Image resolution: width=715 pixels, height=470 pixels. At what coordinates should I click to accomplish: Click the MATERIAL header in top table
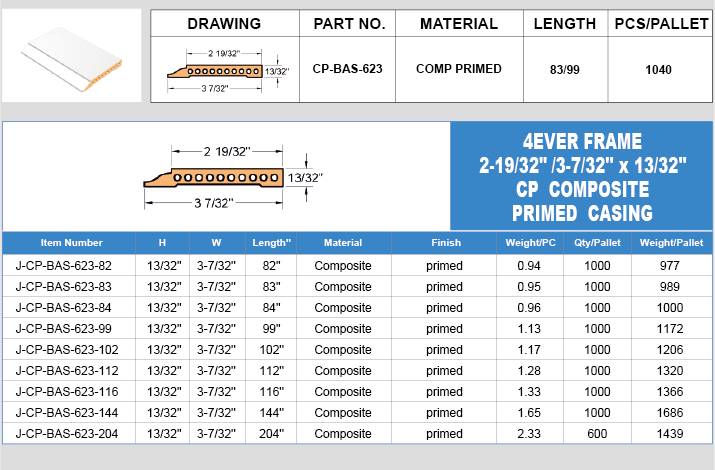coord(459,24)
